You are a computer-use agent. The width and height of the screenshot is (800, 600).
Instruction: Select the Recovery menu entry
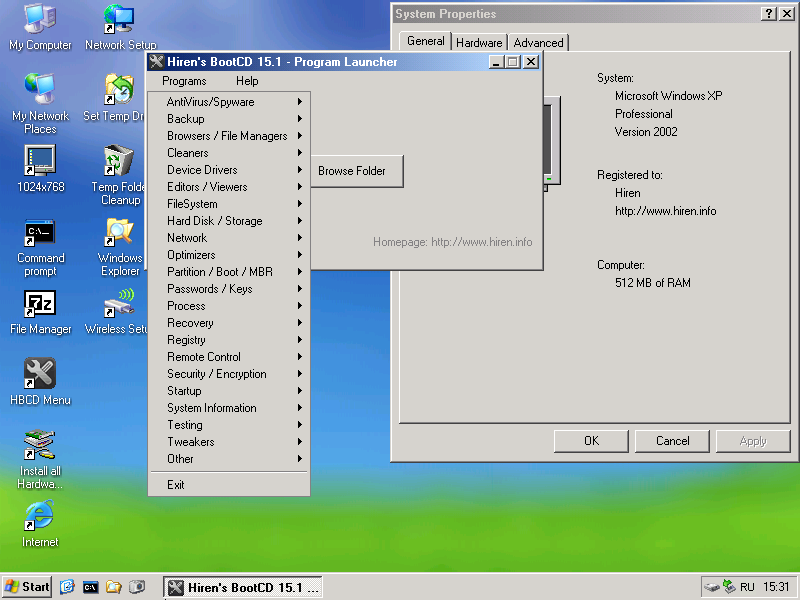(x=229, y=323)
